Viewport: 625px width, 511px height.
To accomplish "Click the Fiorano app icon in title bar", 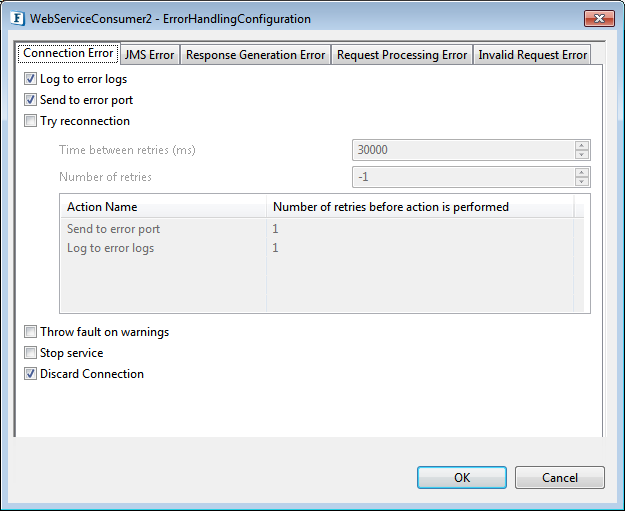I will tap(17, 18).
